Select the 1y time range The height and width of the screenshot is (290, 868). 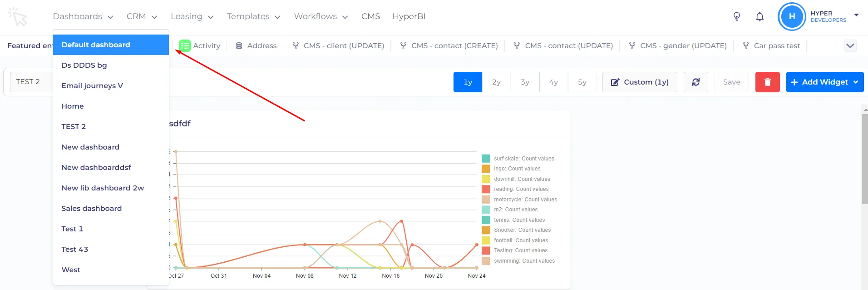[468, 82]
